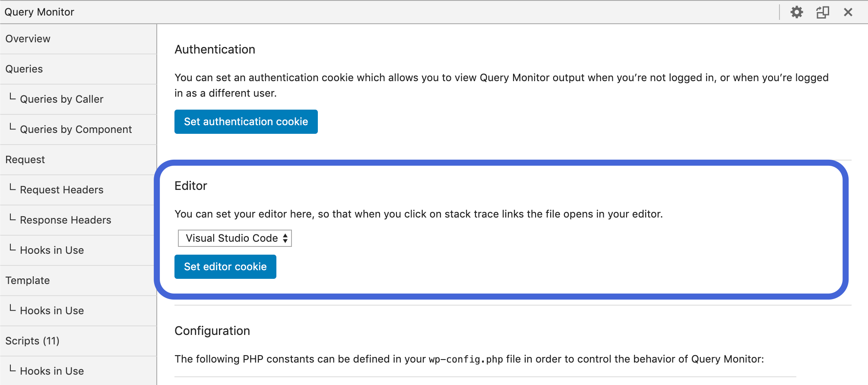This screenshot has height=385, width=868.
Task: Select the Template menu item
Action: [28, 281]
